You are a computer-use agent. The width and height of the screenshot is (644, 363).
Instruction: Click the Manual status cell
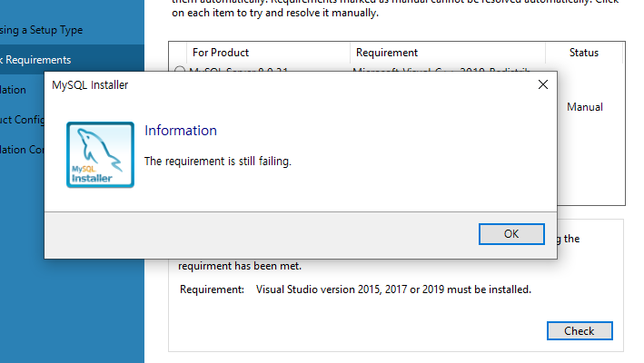pos(584,107)
